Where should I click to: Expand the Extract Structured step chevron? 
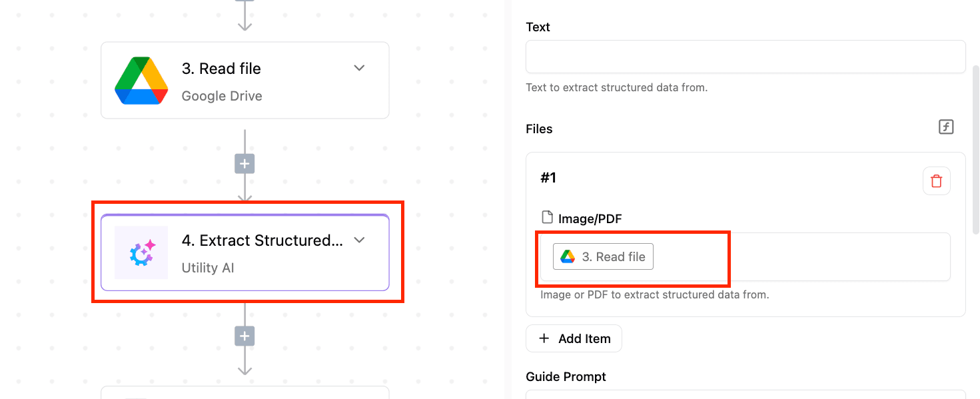pos(359,240)
